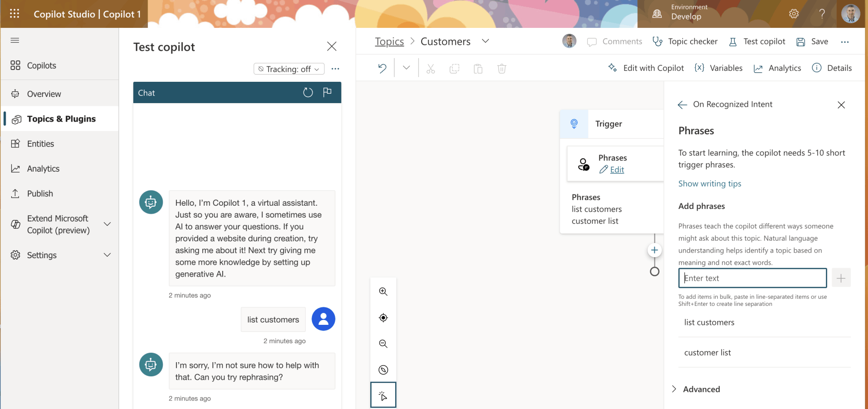Screen dimensions: 868x409
Task: Add the entered phrase with plus button
Action: (841, 278)
